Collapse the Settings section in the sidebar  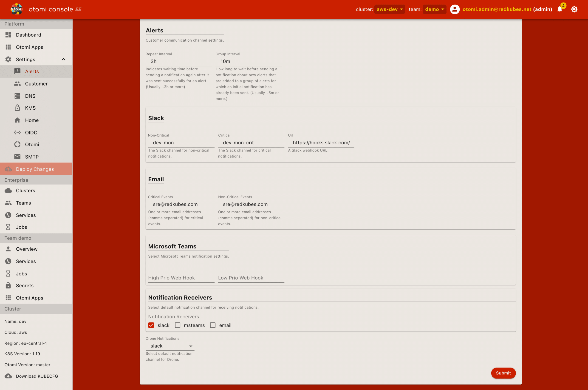tap(63, 59)
